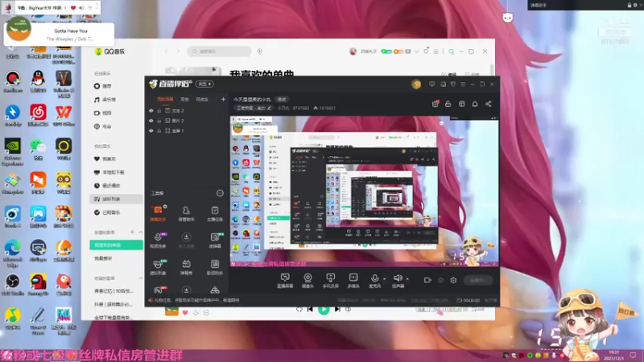Skip to previous track in QQ音乐
Image resolution: width=644 pixels, height=362 pixels.
coord(310,310)
